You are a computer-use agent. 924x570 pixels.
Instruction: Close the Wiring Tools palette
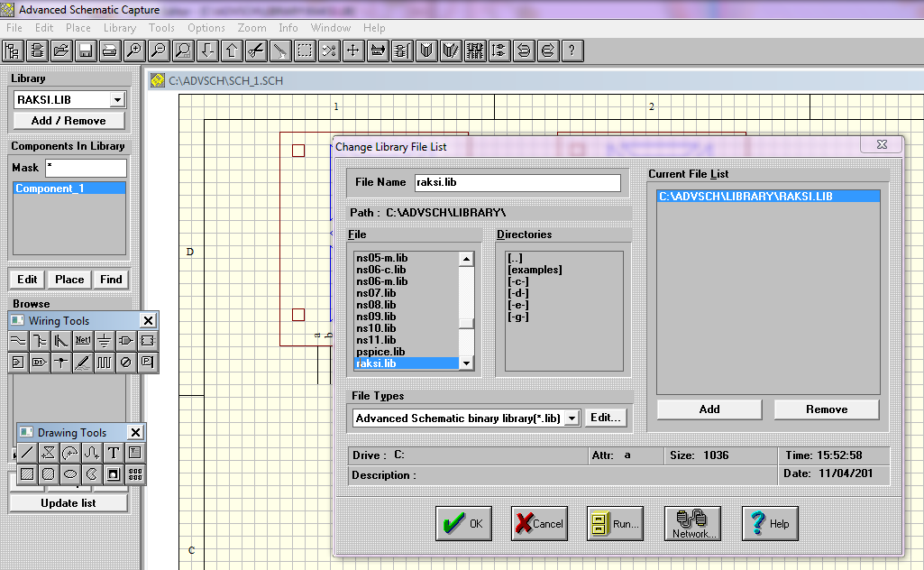click(149, 320)
